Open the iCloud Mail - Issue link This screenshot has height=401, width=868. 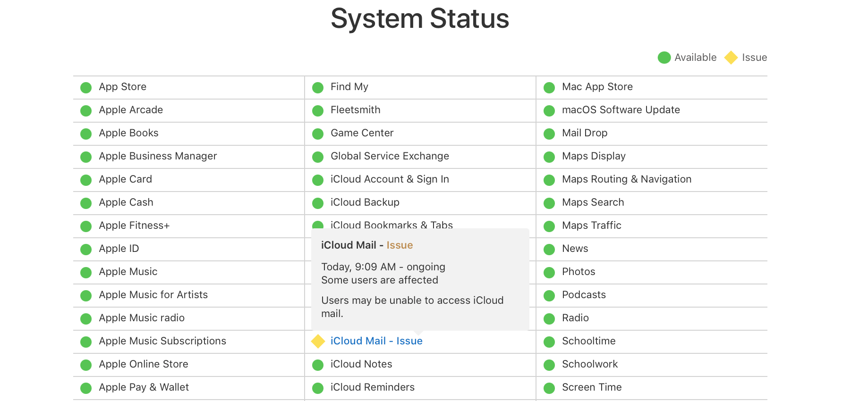click(376, 341)
